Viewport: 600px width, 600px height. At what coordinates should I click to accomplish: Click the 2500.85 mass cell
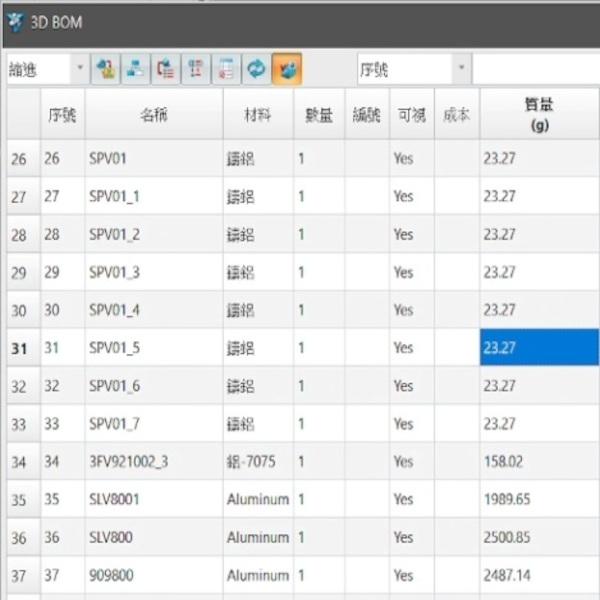[x=540, y=538]
